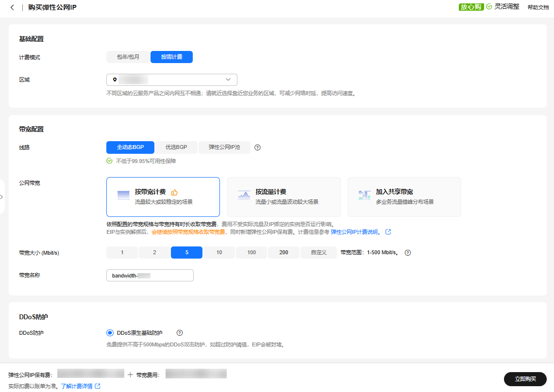554x392 pixels.
Task: Select the 按流量计费 card
Action: click(284, 196)
